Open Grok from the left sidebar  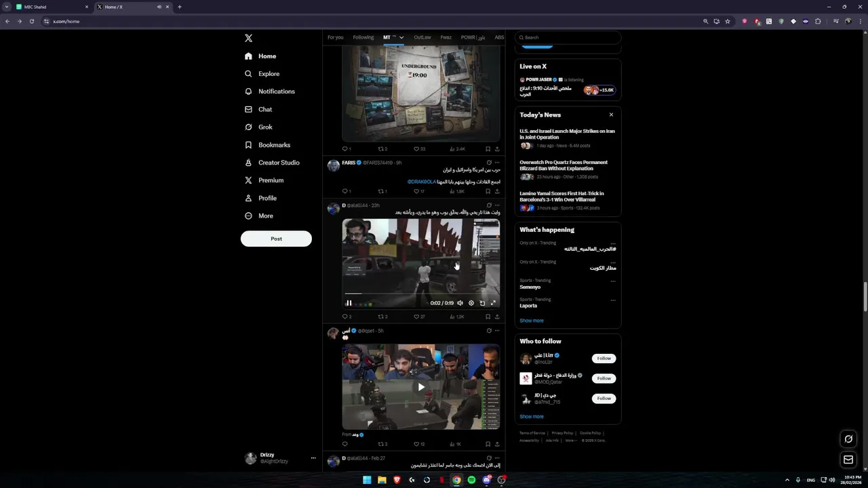click(258, 127)
